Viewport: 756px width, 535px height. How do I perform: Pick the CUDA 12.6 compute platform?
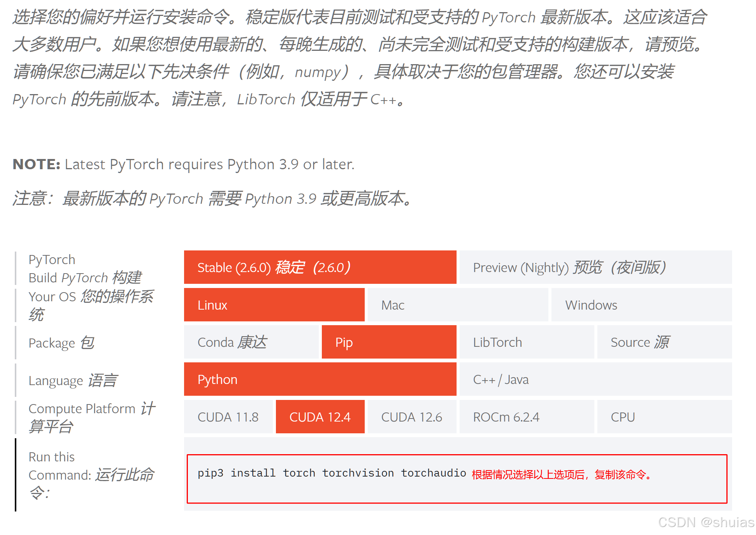tap(412, 417)
